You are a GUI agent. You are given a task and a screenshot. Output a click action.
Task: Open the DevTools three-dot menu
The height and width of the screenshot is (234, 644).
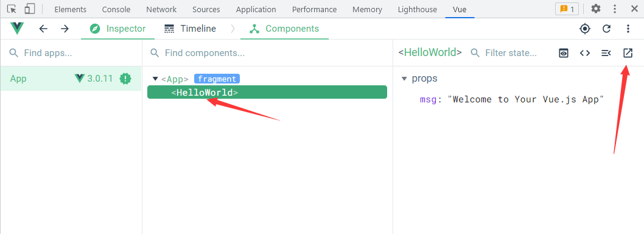point(615,9)
